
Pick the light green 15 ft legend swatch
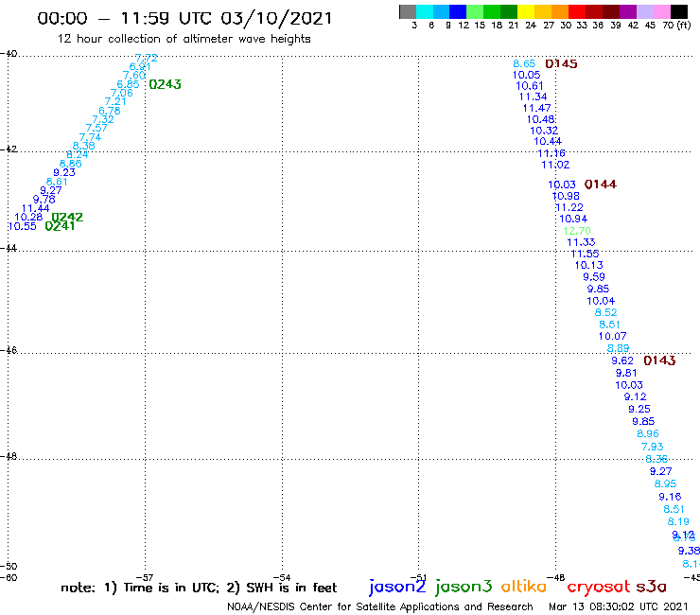pos(475,12)
